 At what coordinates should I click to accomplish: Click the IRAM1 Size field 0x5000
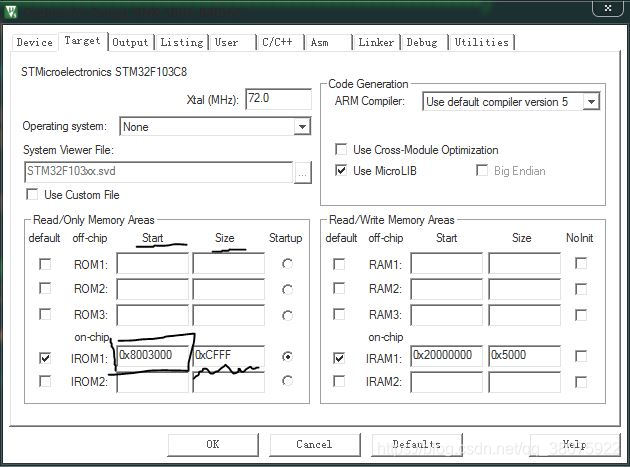(524, 356)
